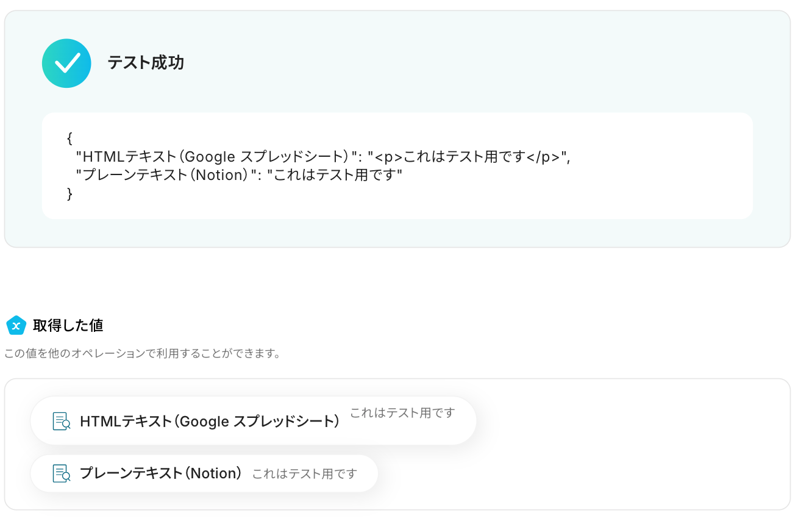Click the closing brace in JSON result
The width and height of the screenshot is (812, 521).
pyautogui.click(x=69, y=194)
